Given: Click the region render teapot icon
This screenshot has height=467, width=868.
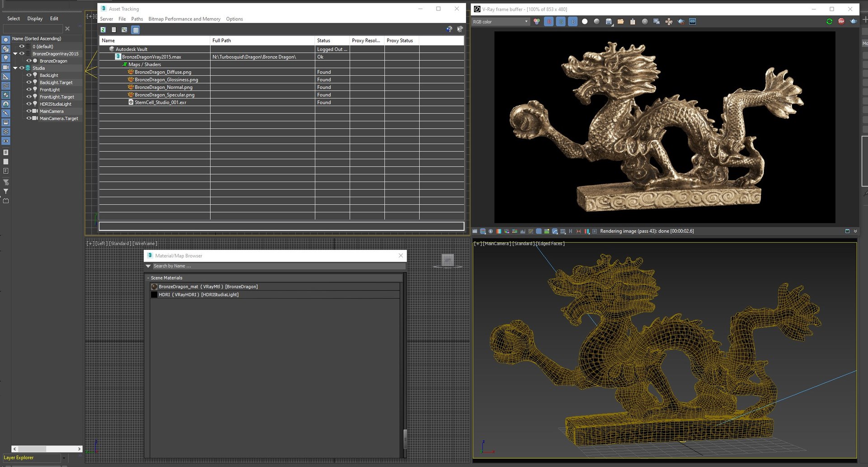Looking at the screenshot, I should (681, 22).
